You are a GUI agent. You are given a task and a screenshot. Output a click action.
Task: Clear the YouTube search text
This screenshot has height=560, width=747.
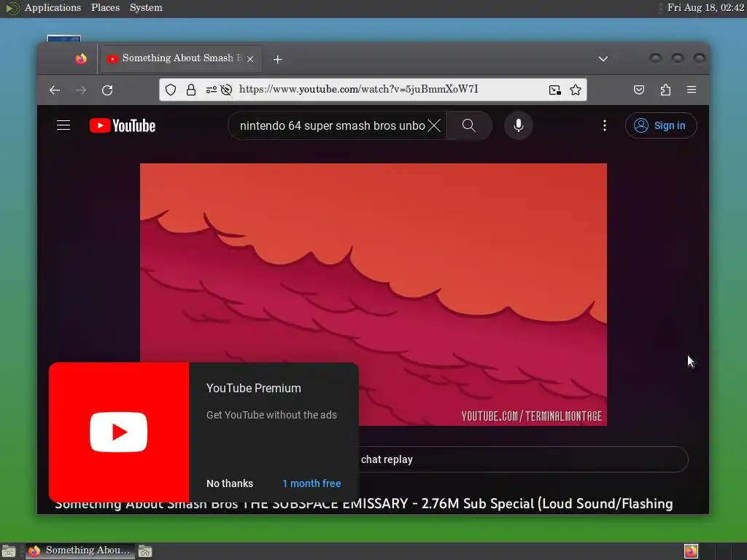[434, 125]
